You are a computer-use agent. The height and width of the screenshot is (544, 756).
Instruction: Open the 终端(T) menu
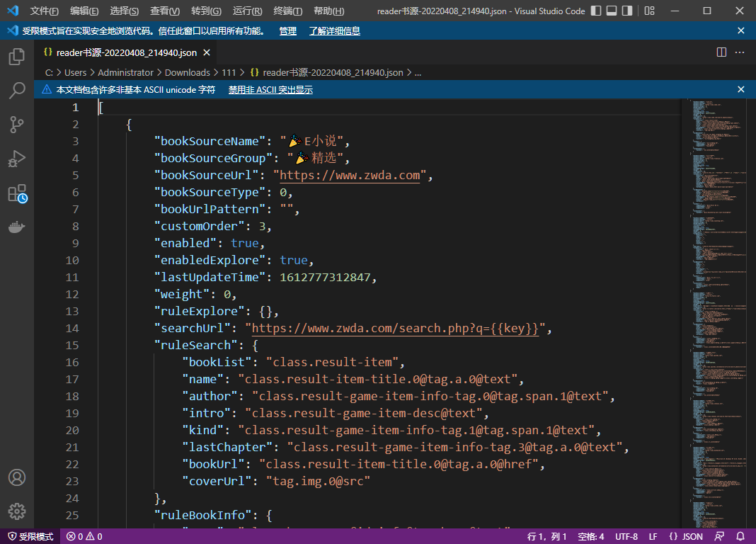[x=288, y=11]
